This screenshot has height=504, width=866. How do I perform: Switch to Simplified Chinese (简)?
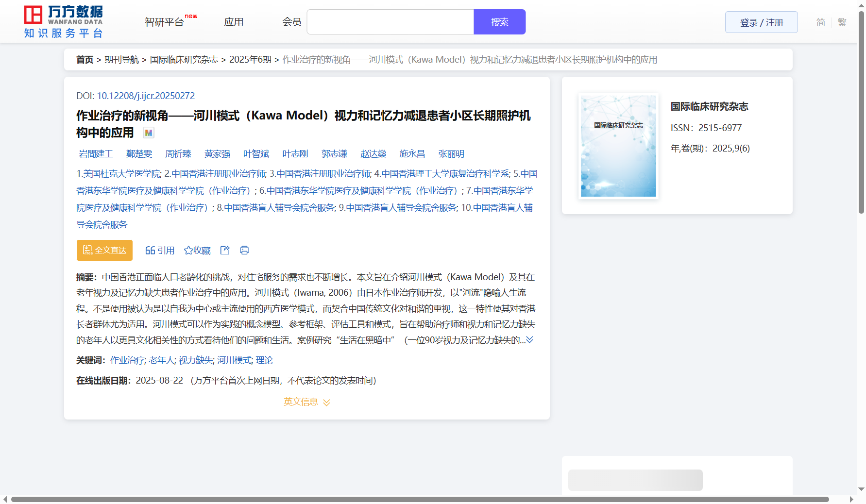tap(820, 22)
